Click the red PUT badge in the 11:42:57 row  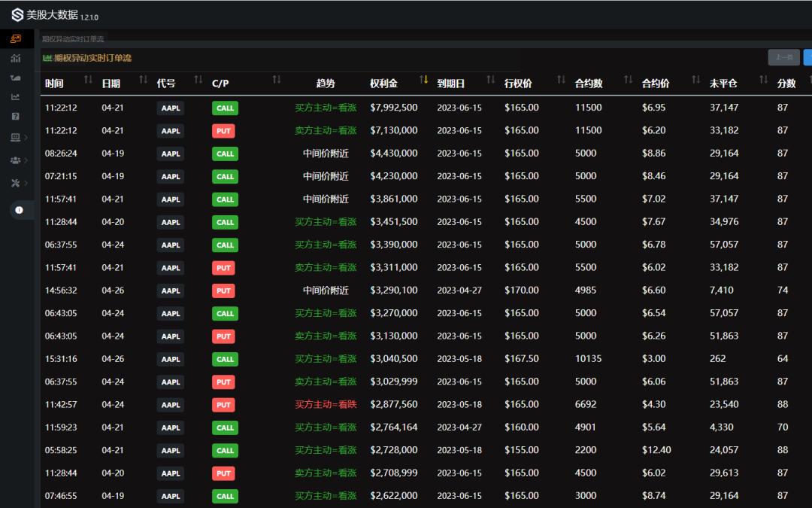(x=223, y=405)
